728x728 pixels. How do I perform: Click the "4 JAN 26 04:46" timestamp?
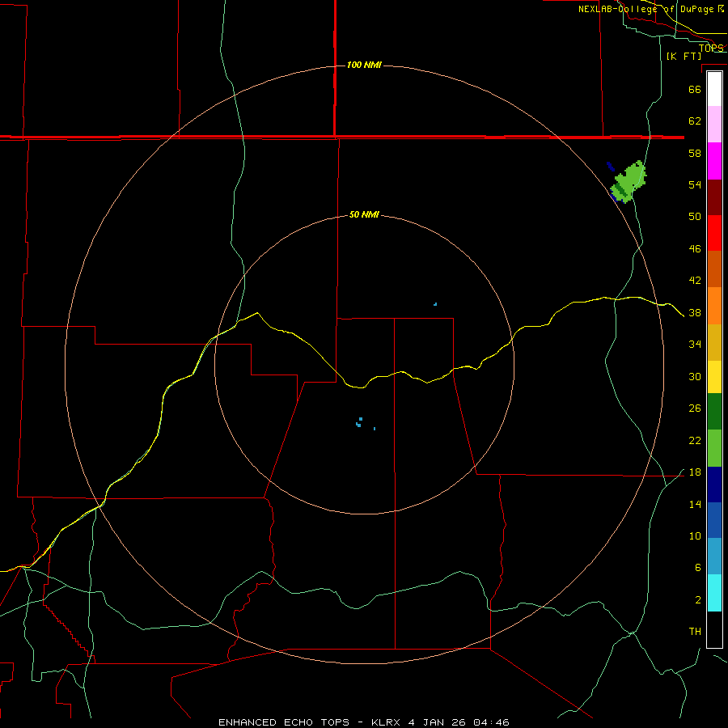click(x=459, y=722)
